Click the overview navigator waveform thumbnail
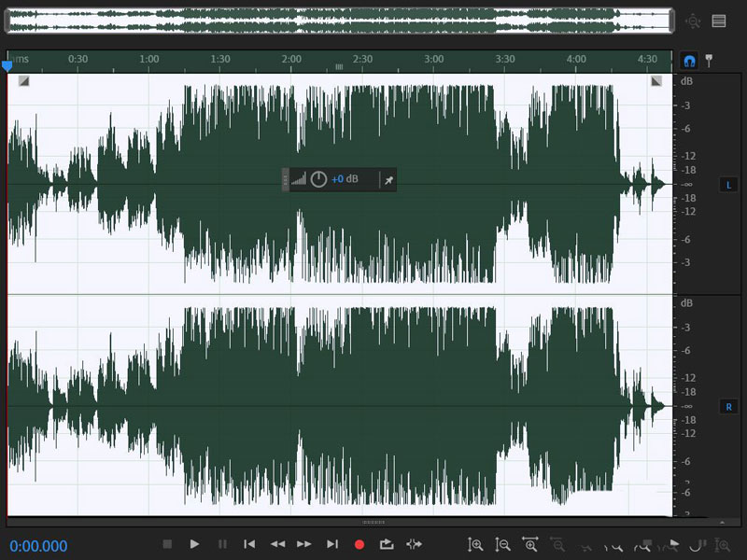The image size is (747, 560). 339,21
